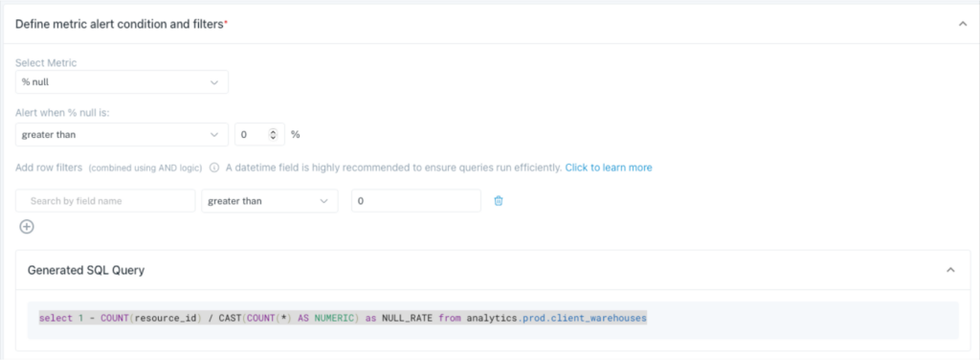The width and height of the screenshot is (980, 360).
Task: Open the alert condition dropdown under Alert when % null is
Action: (x=122, y=134)
